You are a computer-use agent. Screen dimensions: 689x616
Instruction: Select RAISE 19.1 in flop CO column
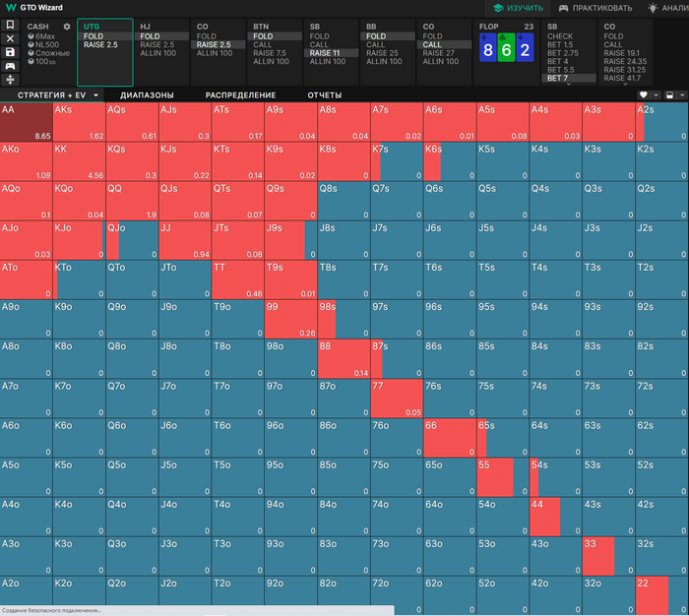pos(621,53)
